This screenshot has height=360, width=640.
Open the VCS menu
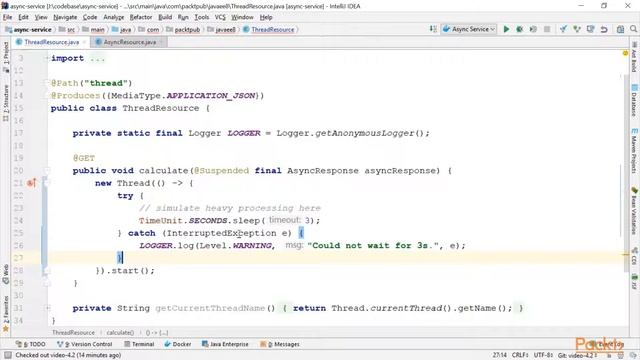(220, 17)
